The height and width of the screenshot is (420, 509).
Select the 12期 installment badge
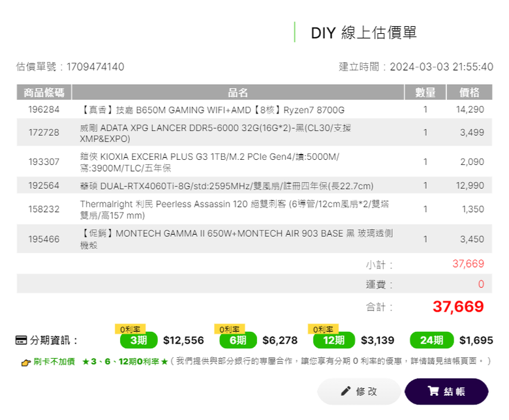pos(333,340)
